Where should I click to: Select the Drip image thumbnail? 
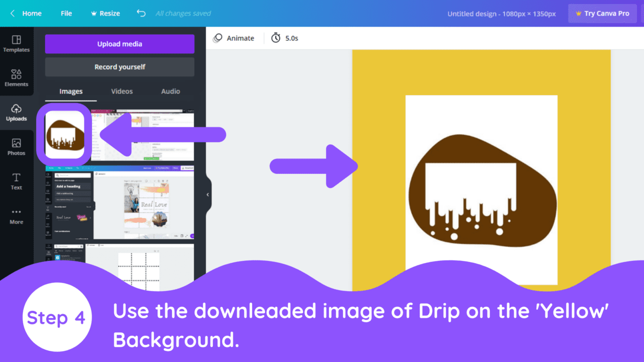(63, 134)
